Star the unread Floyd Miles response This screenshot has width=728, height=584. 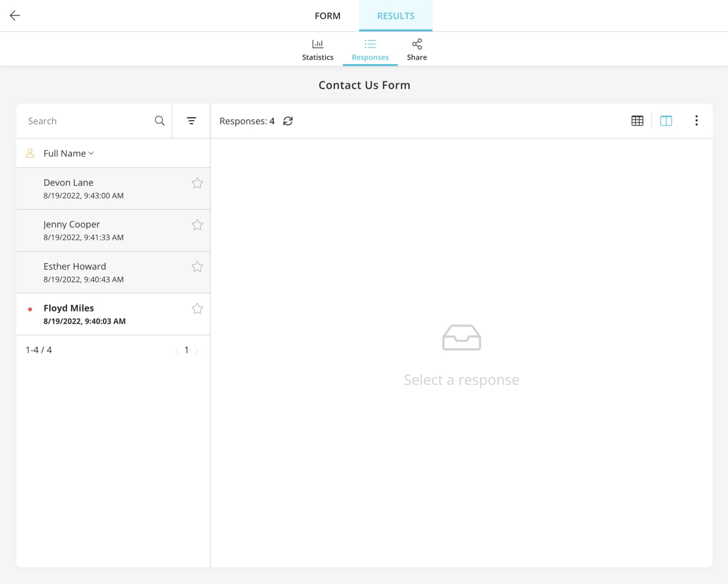(197, 308)
